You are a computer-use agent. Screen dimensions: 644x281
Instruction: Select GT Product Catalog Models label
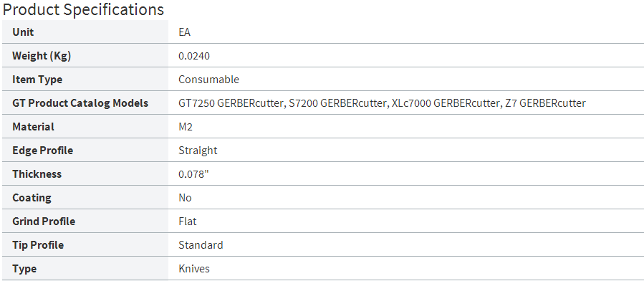[80, 103]
